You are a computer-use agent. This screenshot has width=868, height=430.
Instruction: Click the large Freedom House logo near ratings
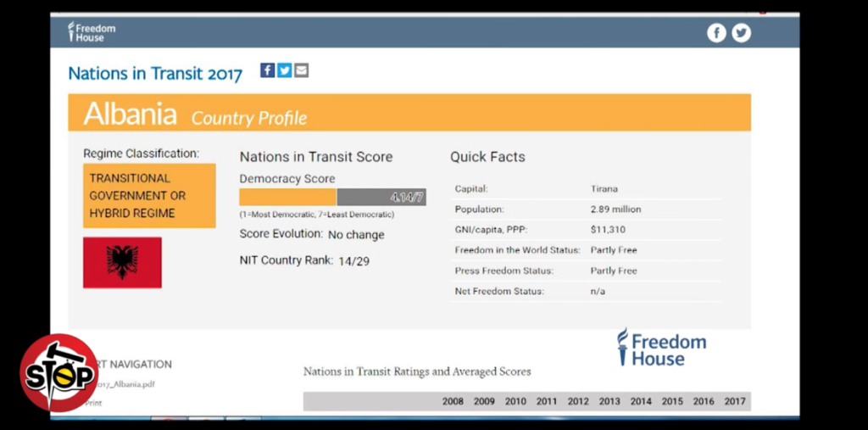click(661, 348)
